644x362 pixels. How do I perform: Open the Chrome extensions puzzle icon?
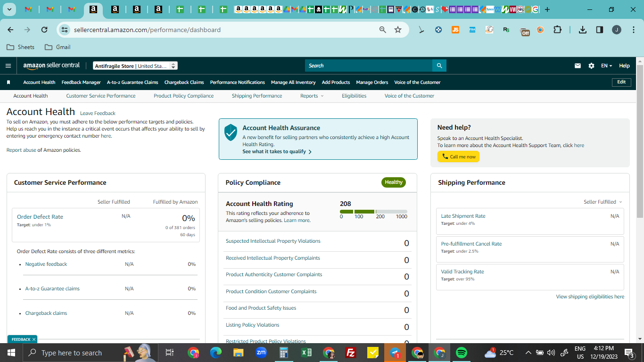click(557, 30)
